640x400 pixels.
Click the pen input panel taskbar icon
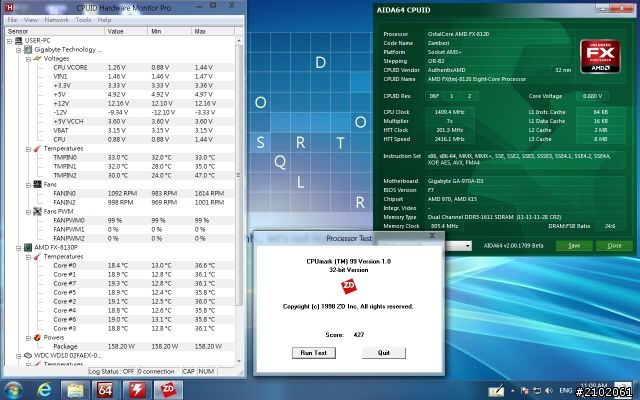click(496, 391)
